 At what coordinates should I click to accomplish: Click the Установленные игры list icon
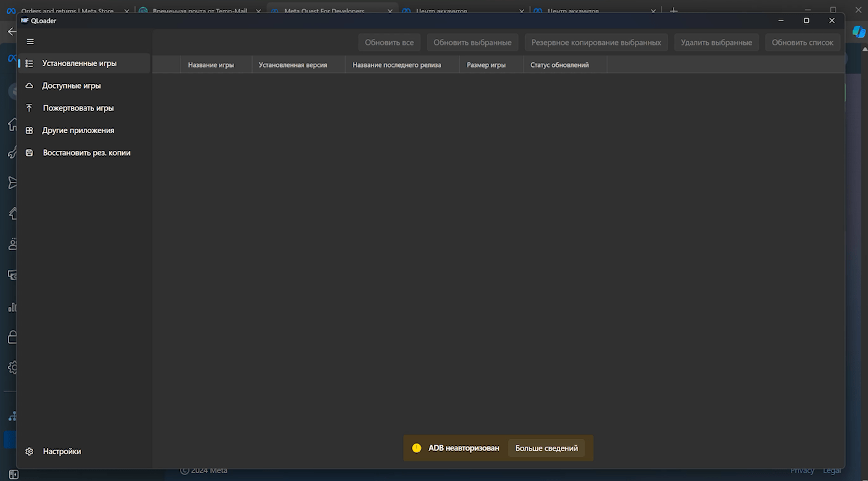coord(29,64)
